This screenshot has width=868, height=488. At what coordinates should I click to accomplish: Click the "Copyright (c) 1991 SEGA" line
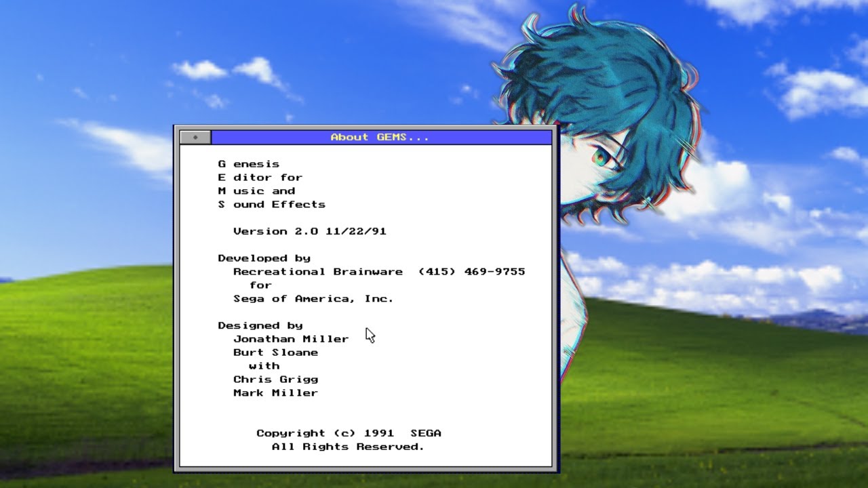point(349,433)
